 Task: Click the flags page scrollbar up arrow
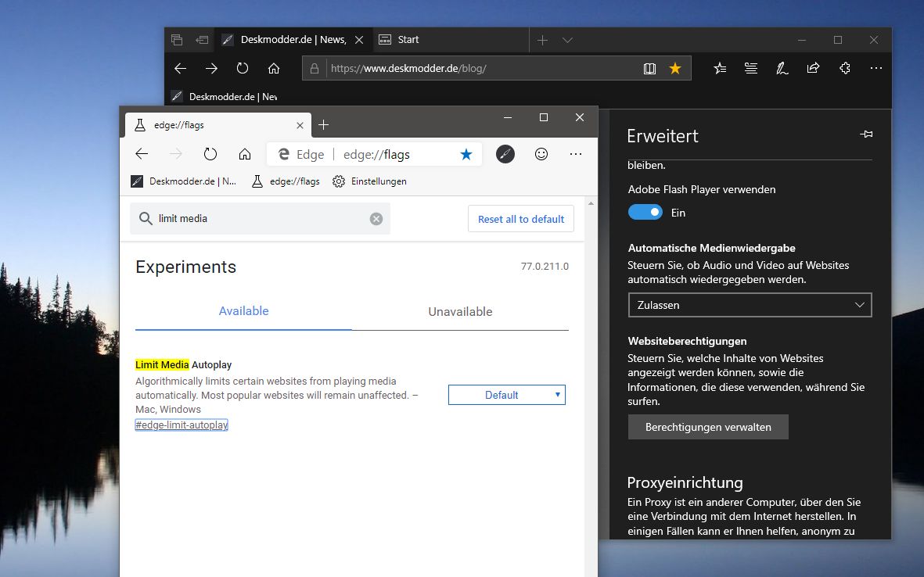point(591,204)
